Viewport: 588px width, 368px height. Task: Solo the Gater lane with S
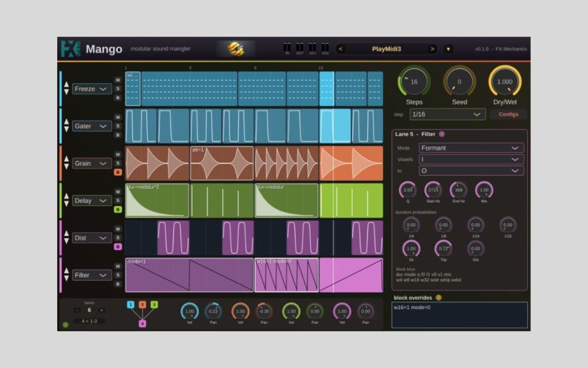pos(118,126)
